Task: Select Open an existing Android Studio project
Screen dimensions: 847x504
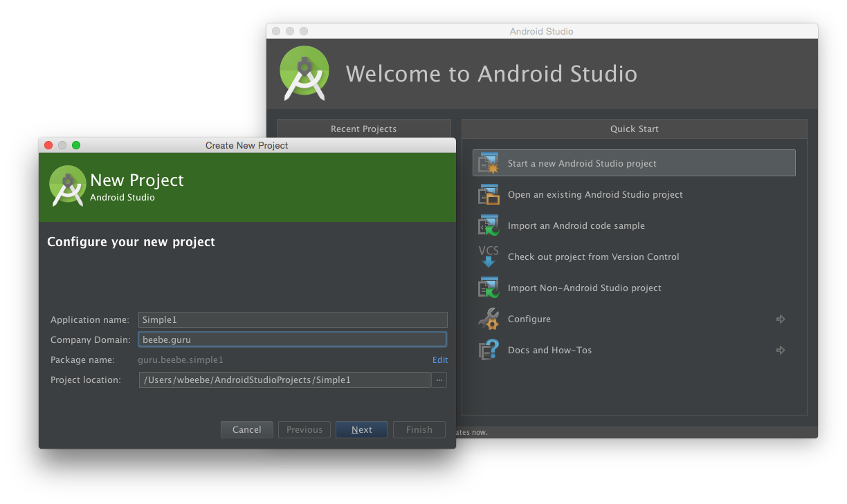Action: tap(634, 194)
